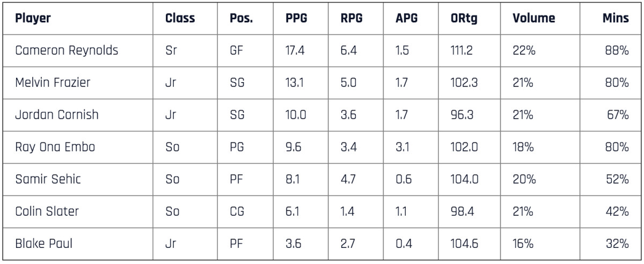Select Colin Slater player name
The width and height of the screenshot is (644, 264).
click(47, 211)
